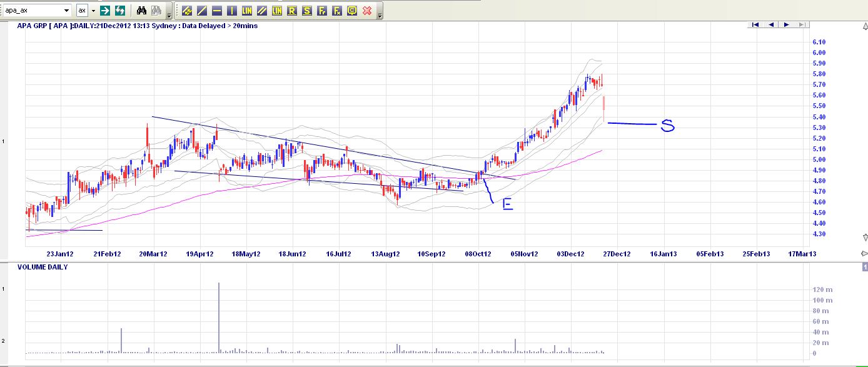868x367 pixels.
Task: Open the ax exchange dropdown arrow
Action: (x=93, y=11)
